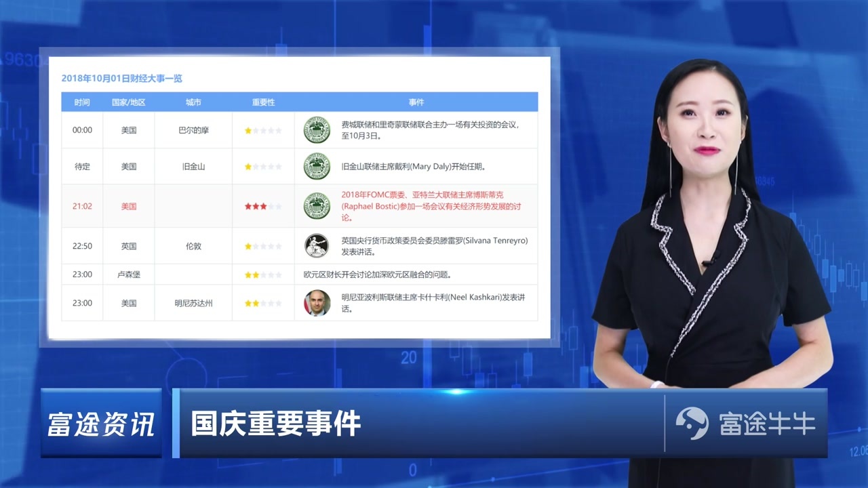Viewport: 868px width, 488px height.
Task: Click the 22:50 time cell
Action: (x=82, y=246)
